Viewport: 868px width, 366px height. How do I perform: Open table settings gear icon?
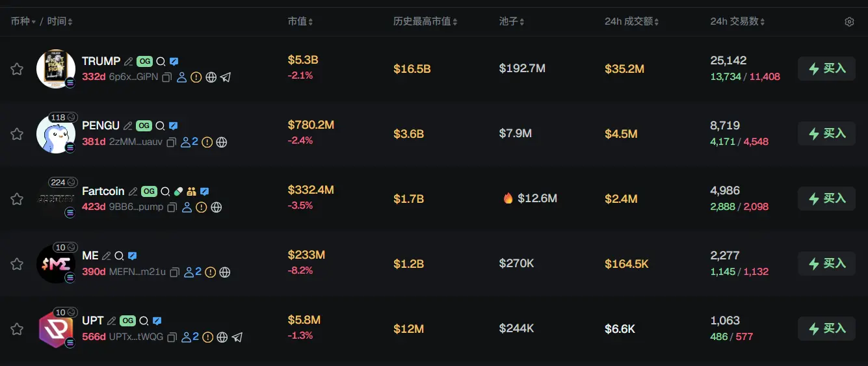[x=849, y=22]
